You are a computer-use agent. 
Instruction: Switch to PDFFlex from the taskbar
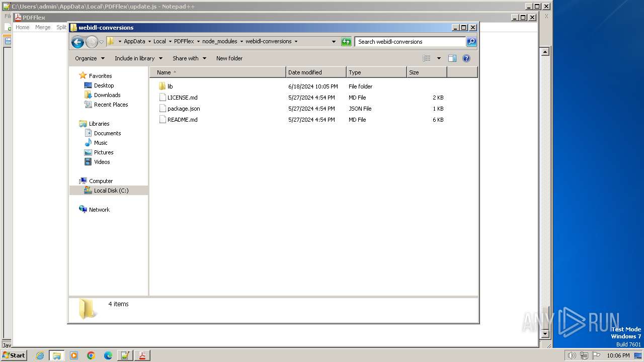click(142, 355)
